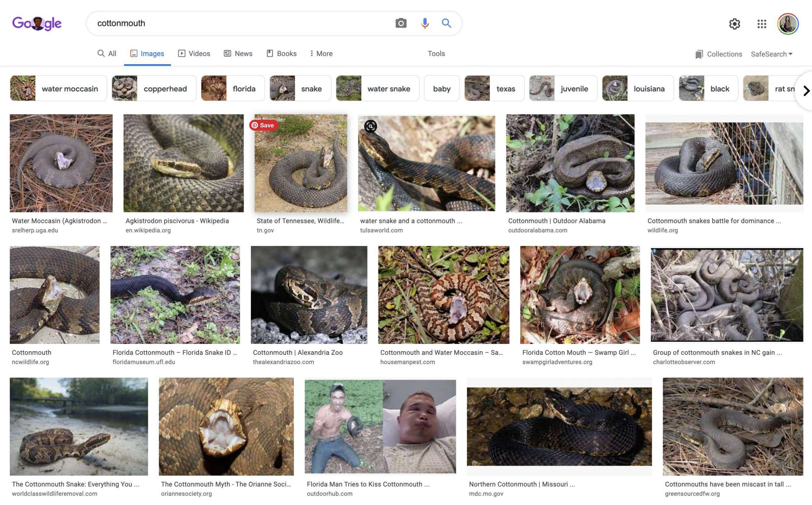This screenshot has width=812, height=505.
Task: Filter by the juvenile chip
Action: pos(563,88)
